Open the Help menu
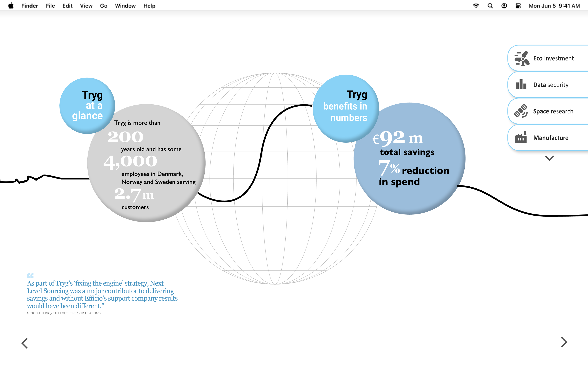 coord(149,6)
